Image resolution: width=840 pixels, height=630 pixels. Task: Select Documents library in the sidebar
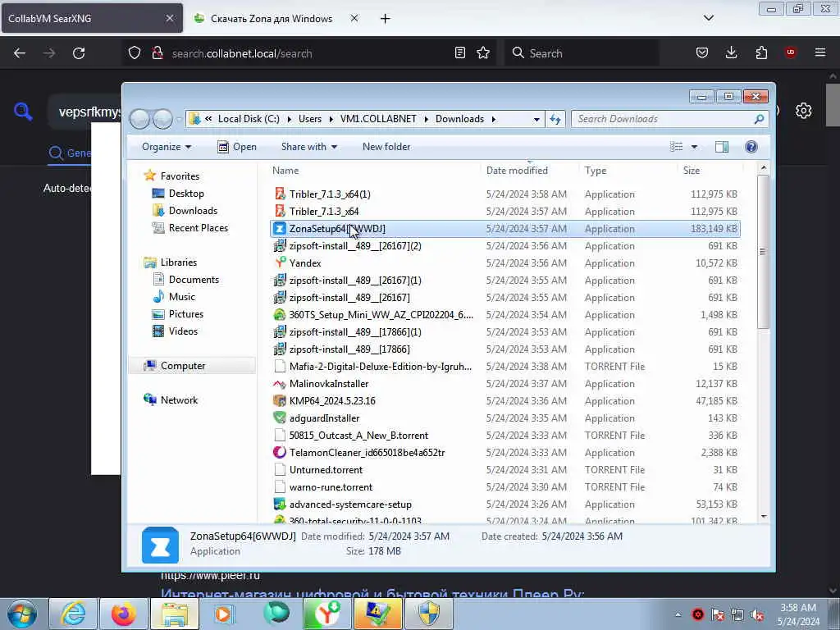(x=194, y=280)
